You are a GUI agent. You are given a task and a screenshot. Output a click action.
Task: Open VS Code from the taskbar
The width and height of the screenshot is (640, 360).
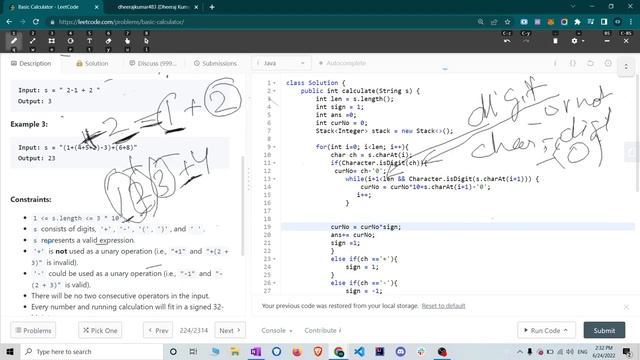[359, 351]
